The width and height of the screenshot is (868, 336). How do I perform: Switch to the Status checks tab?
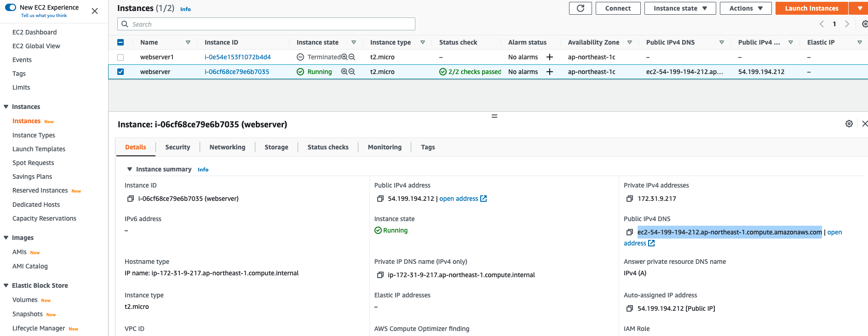328,147
